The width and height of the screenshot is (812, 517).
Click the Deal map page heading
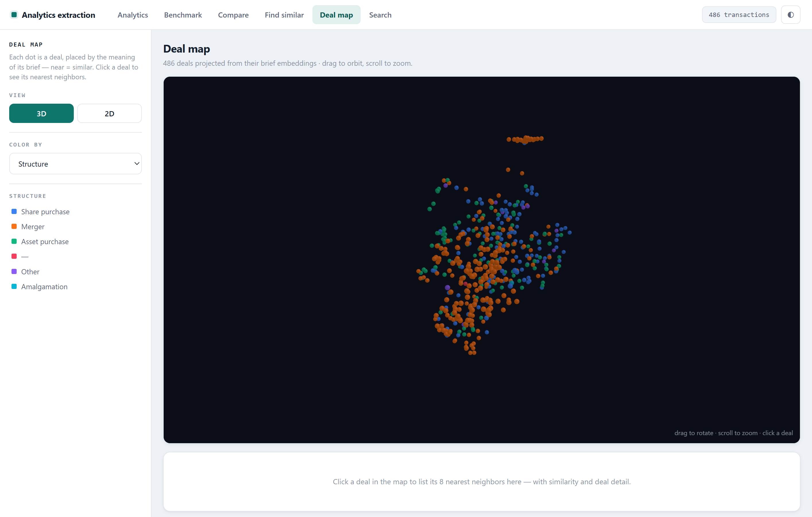click(x=186, y=49)
